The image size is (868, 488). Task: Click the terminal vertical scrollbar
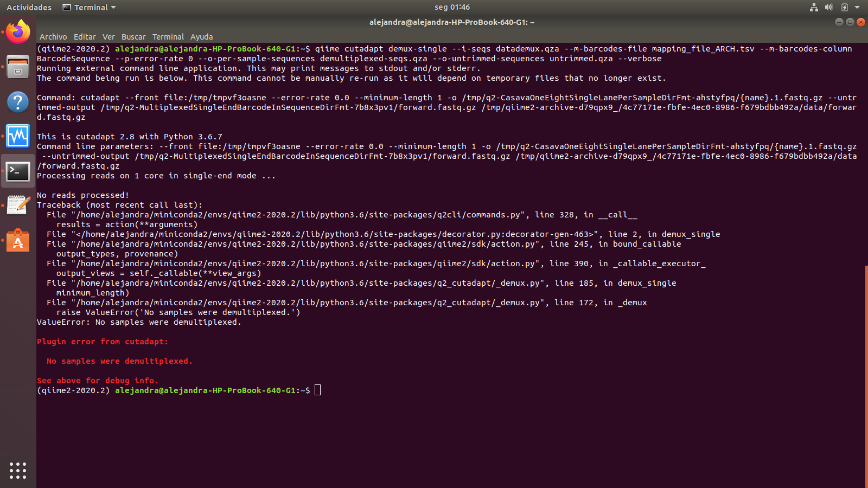pos(866,374)
